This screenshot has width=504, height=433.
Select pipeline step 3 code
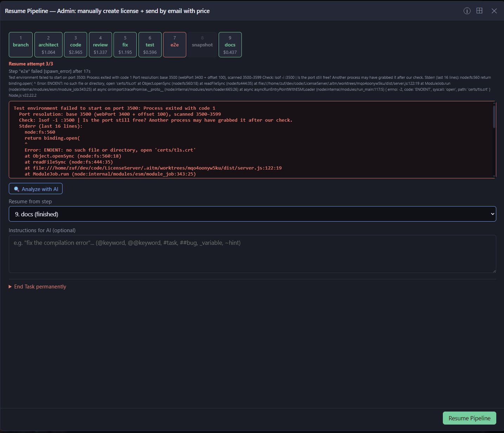pos(76,45)
